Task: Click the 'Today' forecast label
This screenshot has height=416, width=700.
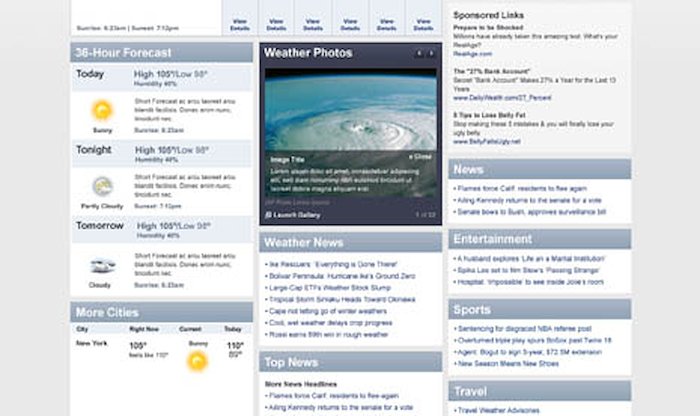Action: click(x=90, y=74)
